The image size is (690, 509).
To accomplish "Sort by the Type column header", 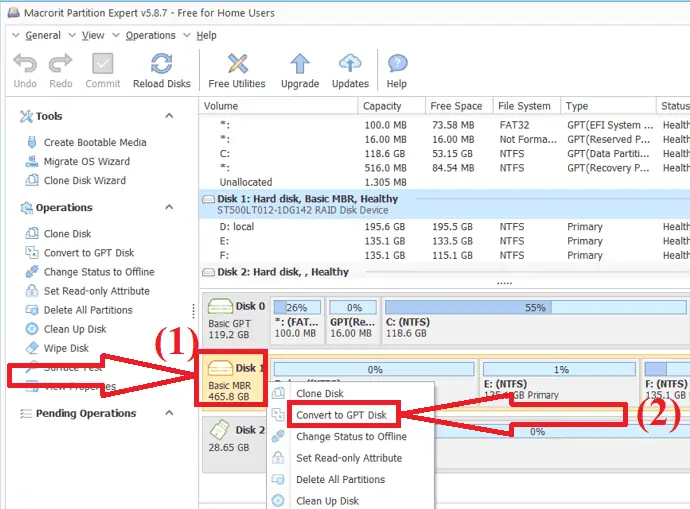I will [608, 106].
